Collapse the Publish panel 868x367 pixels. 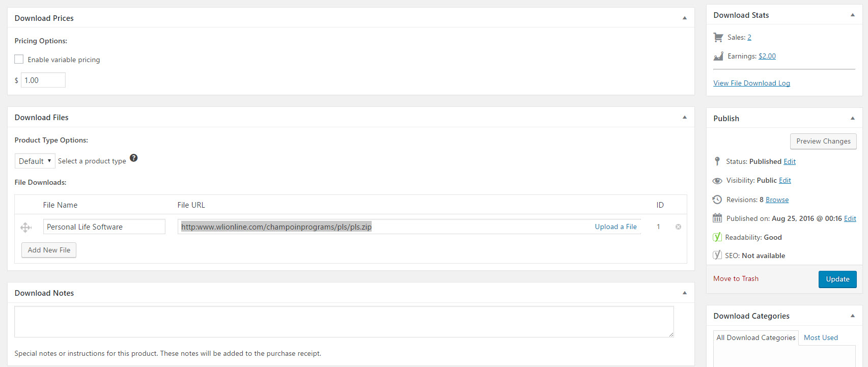coord(852,118)
